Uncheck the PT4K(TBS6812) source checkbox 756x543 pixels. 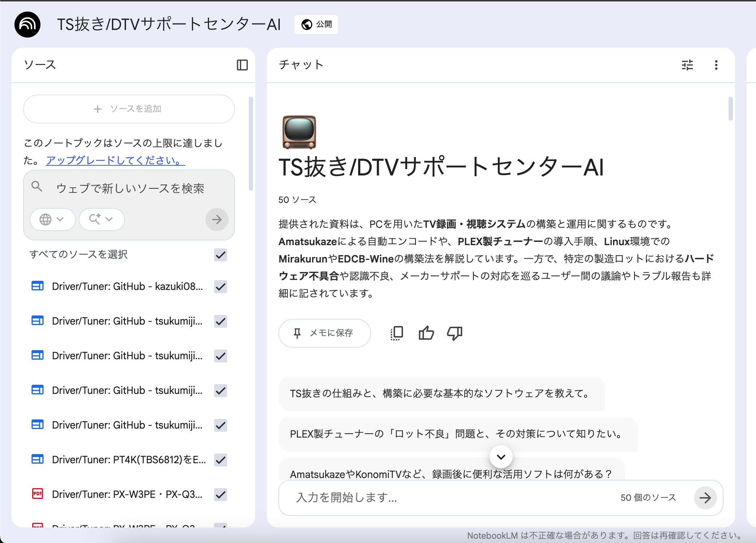coord(220,460)
